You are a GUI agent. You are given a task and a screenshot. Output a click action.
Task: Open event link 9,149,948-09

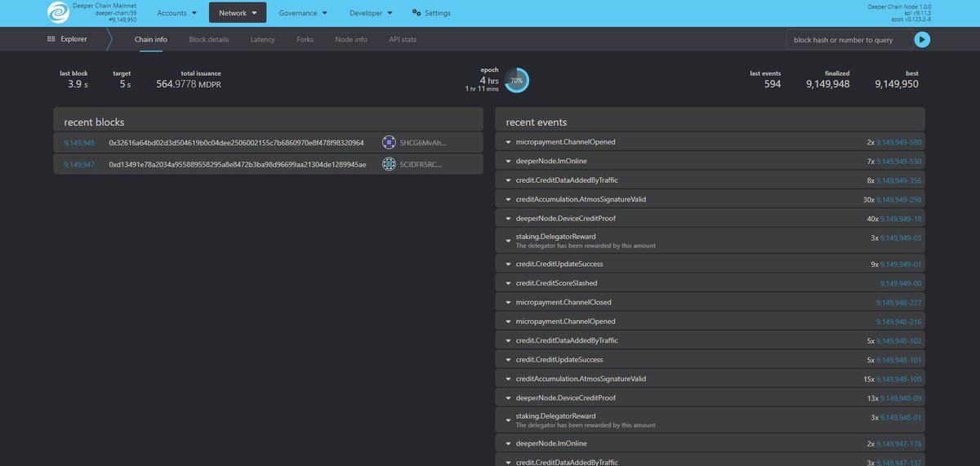[902, 398]
